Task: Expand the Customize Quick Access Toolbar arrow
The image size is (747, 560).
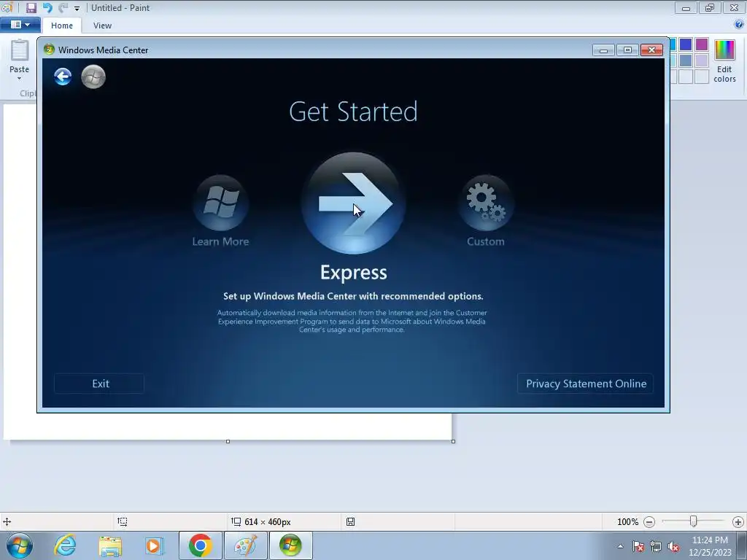Action: 77,8
